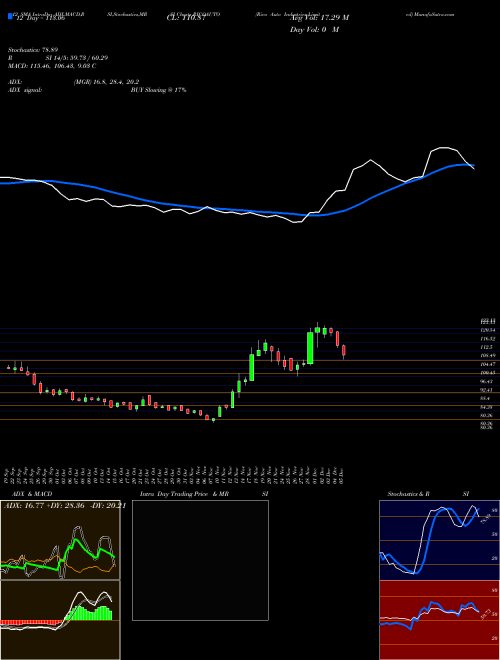Select the '12 Day = 113.06' label
Viewport: 500px width, 660px height.
coord(39,19)
